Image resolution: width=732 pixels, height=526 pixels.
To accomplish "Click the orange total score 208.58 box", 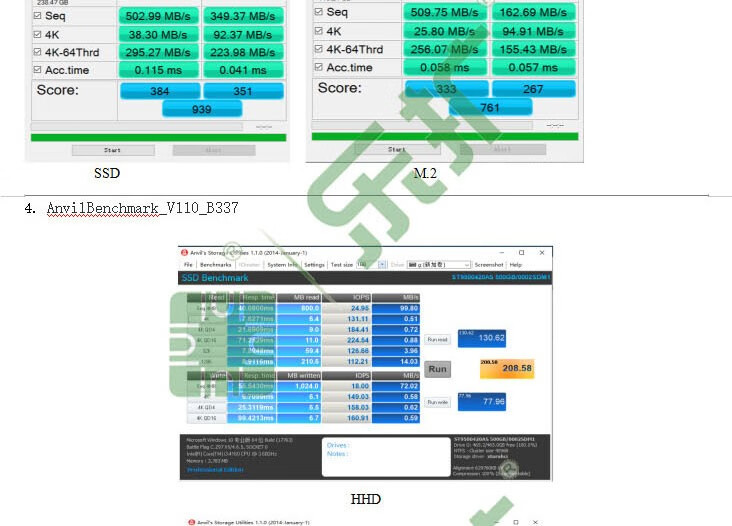I will click(507, 368).
